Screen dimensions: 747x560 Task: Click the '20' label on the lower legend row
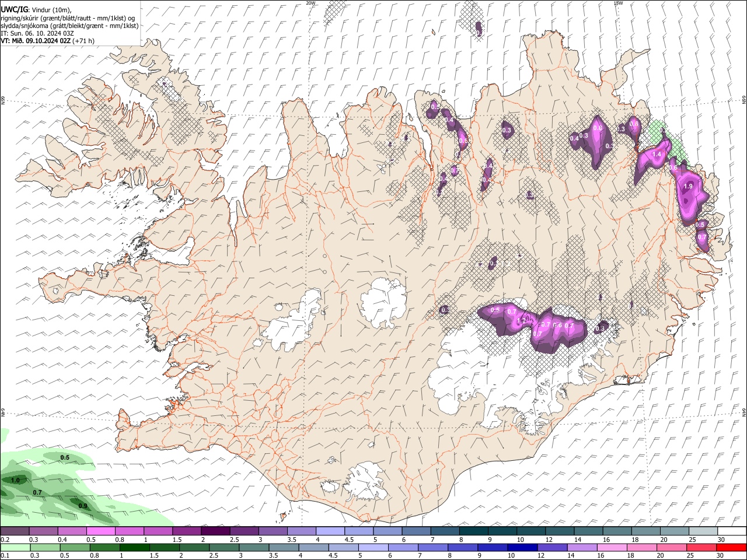(660, 556)
